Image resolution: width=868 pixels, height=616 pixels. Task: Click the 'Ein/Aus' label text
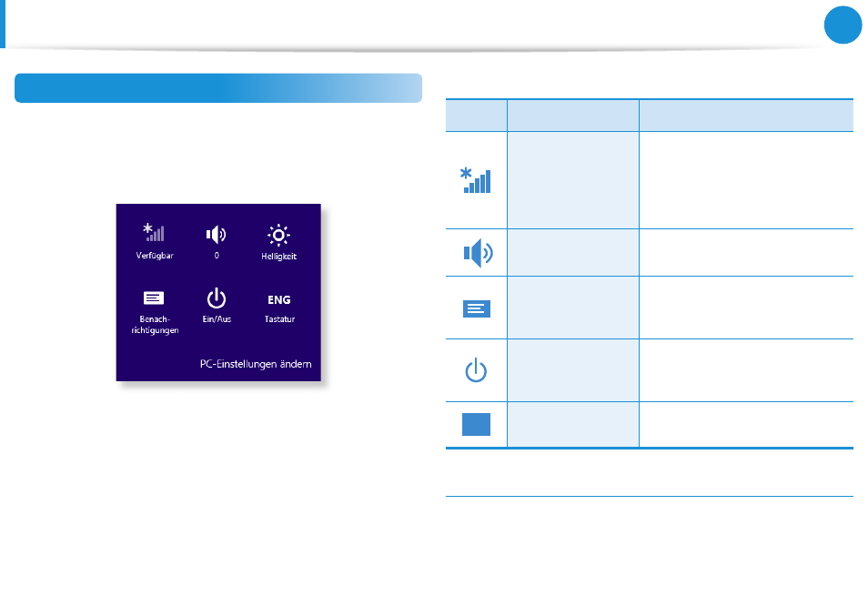coord(217,319)
